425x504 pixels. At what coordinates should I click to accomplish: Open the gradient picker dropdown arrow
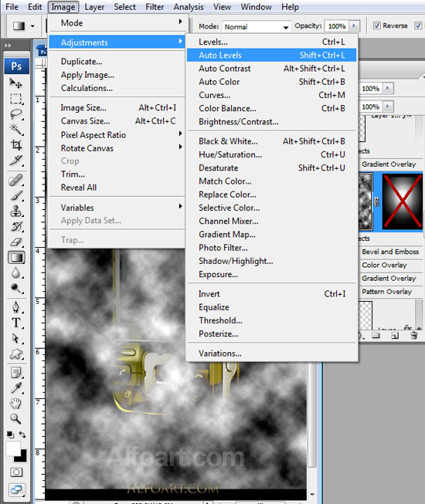32,25
